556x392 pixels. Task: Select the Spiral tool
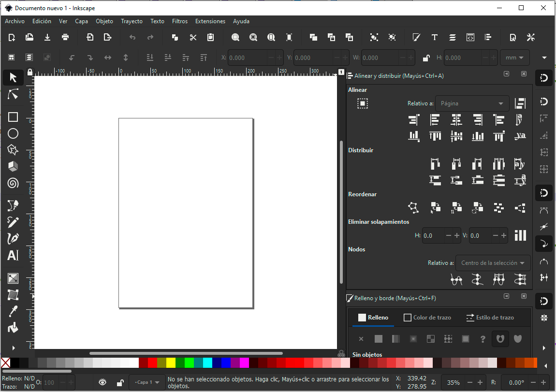pos(13,183)
